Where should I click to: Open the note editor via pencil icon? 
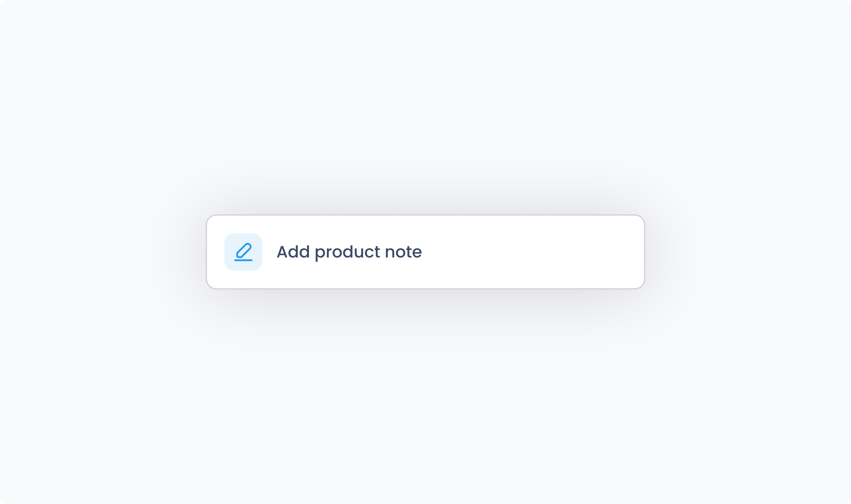click(x=243, y=252)
